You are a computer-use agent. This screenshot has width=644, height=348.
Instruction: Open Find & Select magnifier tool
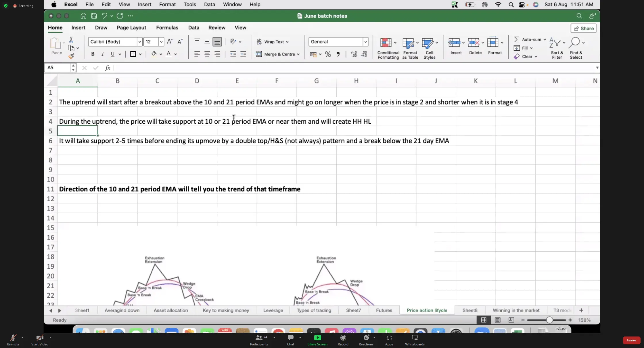(x=575, y=42)
